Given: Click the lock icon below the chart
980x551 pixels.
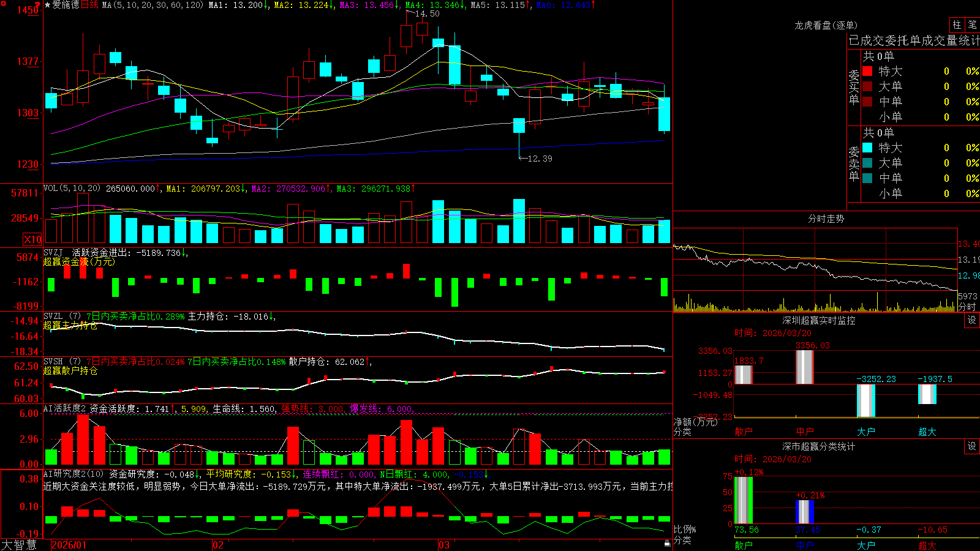Looking at the screenshot, I should click(667, 543).
